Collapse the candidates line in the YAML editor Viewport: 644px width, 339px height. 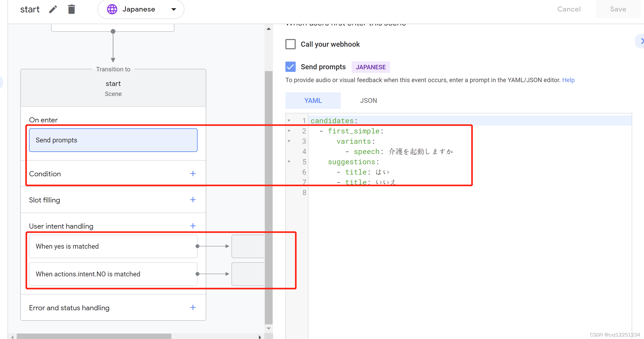tap(289, 121)
